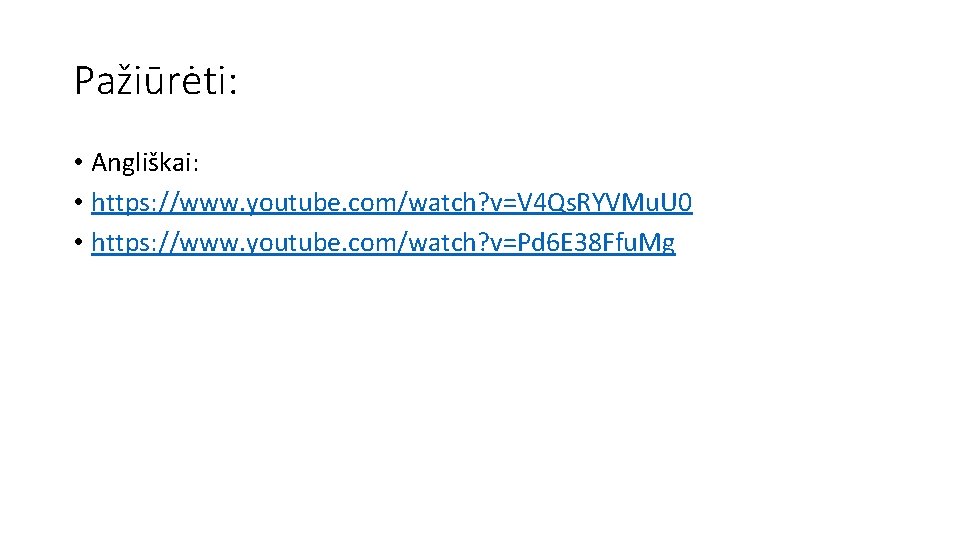
Task: Click "www" in the second YouTube link
Action: (208, 244)
